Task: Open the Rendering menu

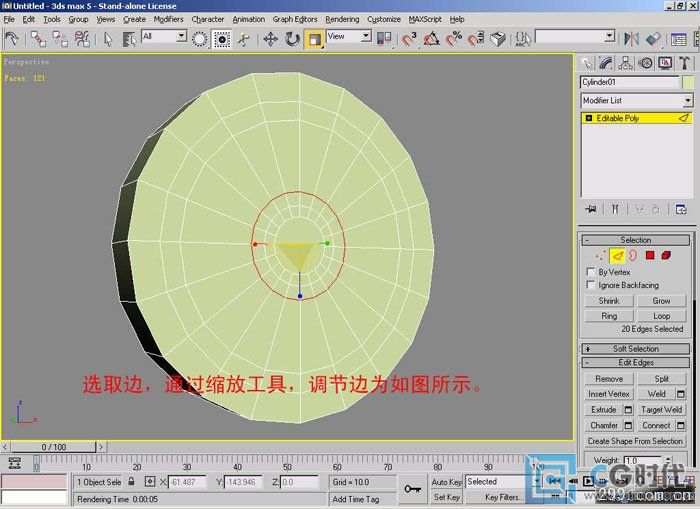Action: [x=342, y=19]
